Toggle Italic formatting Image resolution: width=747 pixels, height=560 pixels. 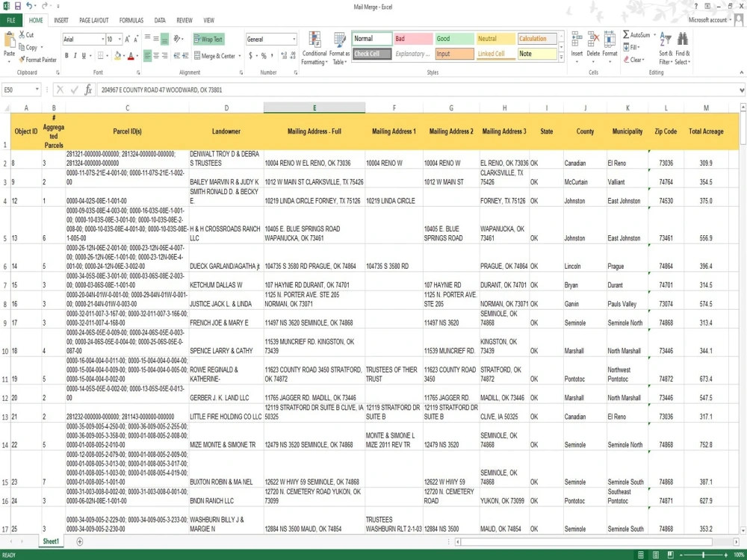coord(75,56)
